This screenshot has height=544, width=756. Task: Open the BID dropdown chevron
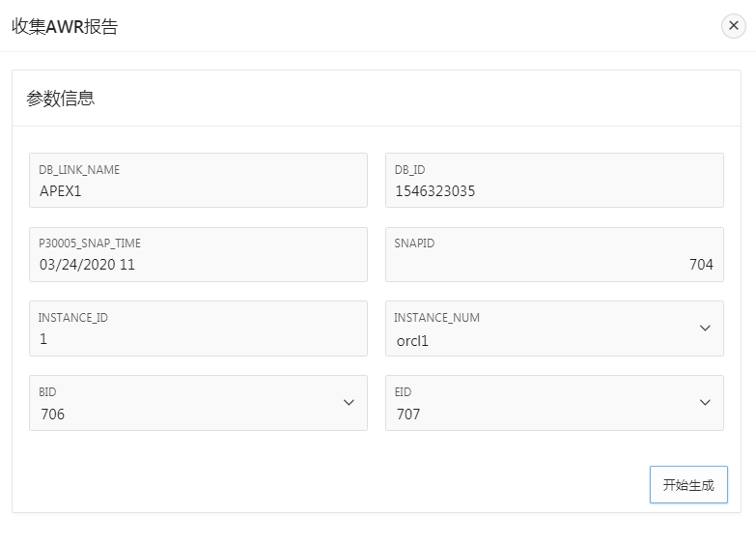point(349,403)
